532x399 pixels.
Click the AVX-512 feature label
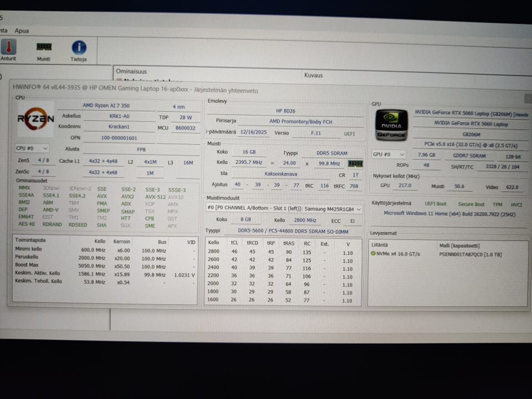click(155, 197)
